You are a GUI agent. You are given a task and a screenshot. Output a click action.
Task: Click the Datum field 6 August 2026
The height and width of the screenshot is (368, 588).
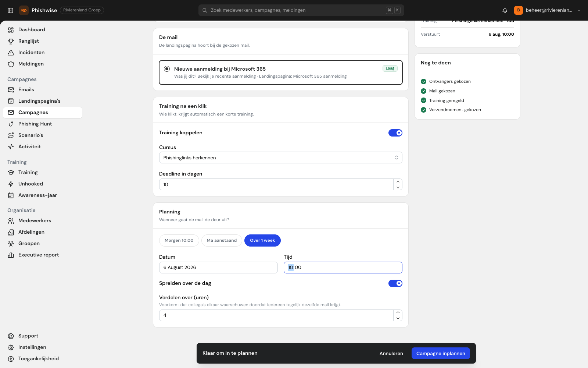coord(218,268)
